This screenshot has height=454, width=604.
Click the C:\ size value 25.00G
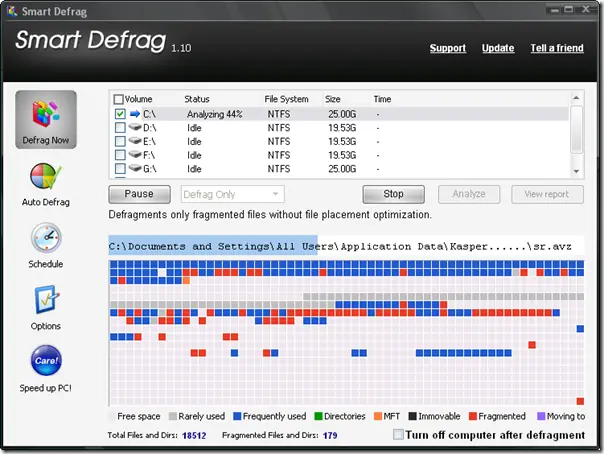tap(342, 114)
